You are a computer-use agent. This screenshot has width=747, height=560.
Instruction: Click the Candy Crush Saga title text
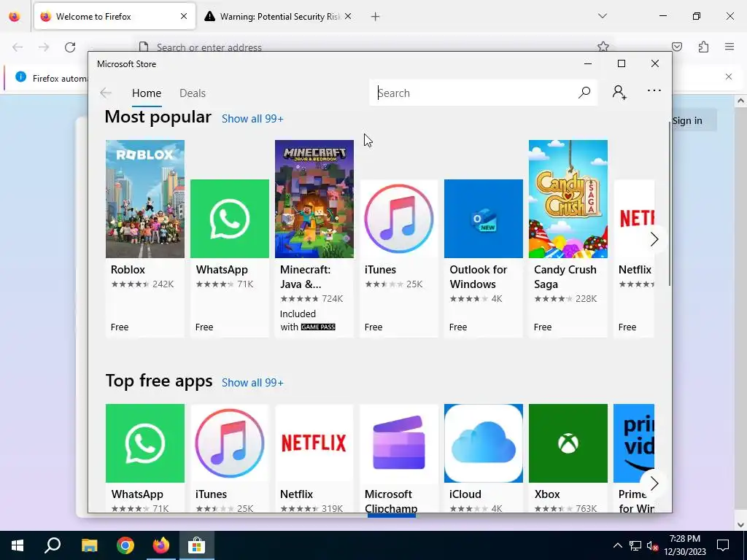coord(565,276)
